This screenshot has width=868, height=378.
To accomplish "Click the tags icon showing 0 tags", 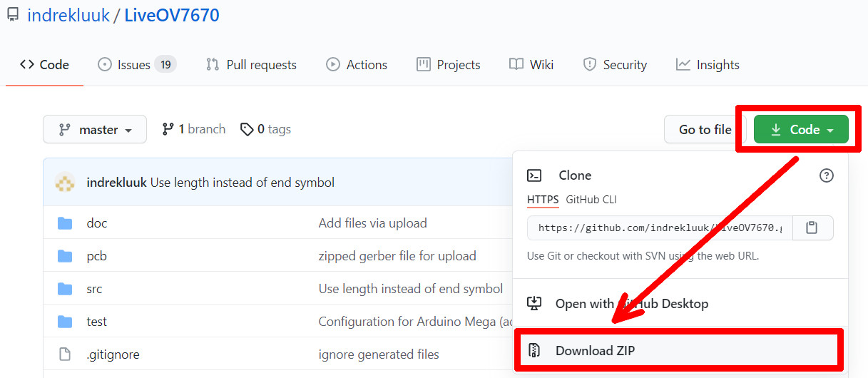I will coord(247,129).
